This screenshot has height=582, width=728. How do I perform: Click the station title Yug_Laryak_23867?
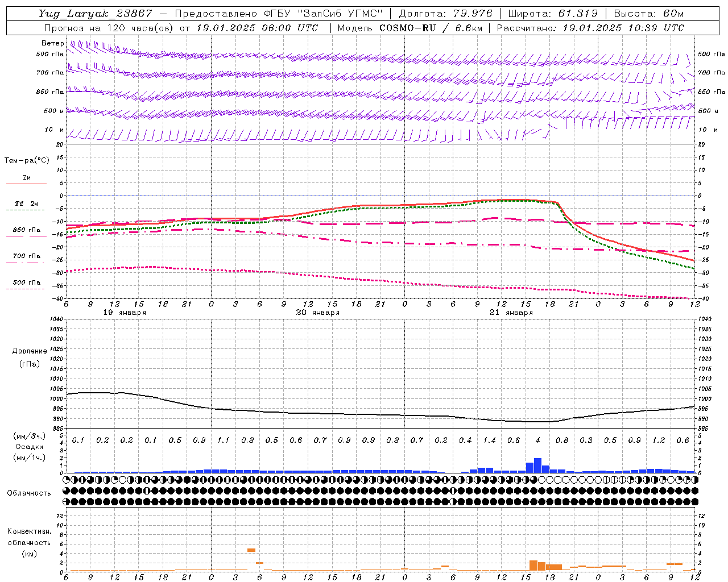click(x=96, y=14)
